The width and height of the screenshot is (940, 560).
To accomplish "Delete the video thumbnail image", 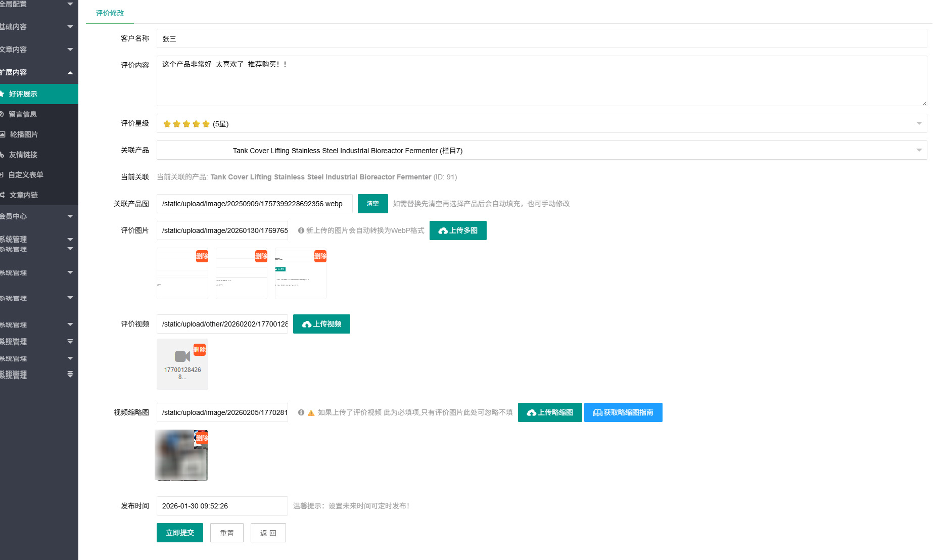I will (x=202, y=438).
